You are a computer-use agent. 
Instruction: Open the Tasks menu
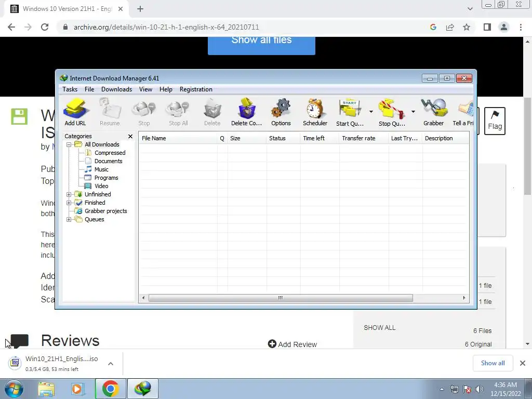pyautogui.click(x=70, y=89)
